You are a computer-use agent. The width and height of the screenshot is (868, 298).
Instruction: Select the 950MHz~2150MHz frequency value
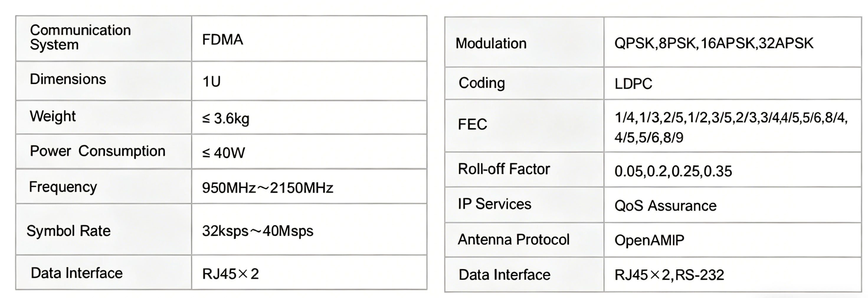268,188
